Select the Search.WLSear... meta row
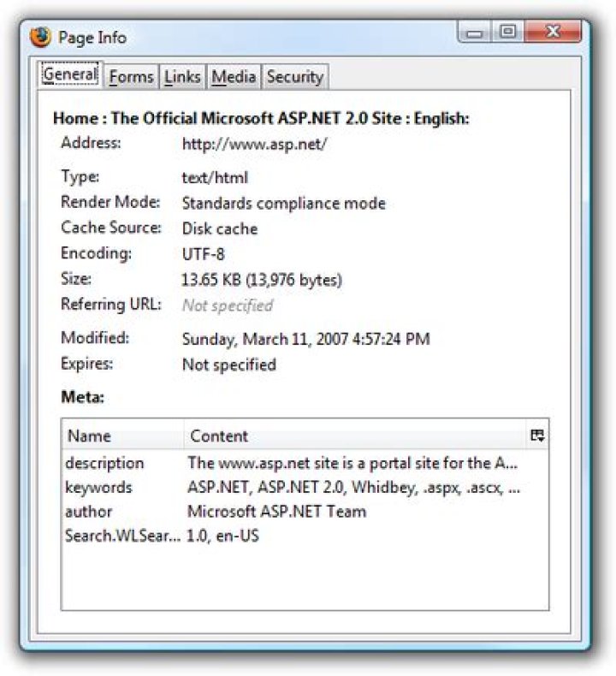Screen dimensions: 616x676 pyautogui.click(x=305, y=536)
